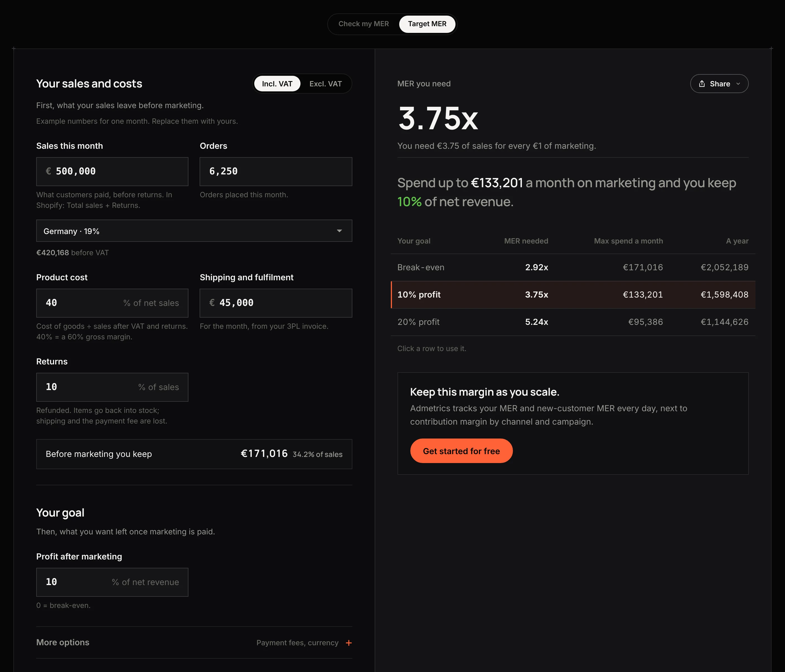Edit the Orders input field

[276, 172]
